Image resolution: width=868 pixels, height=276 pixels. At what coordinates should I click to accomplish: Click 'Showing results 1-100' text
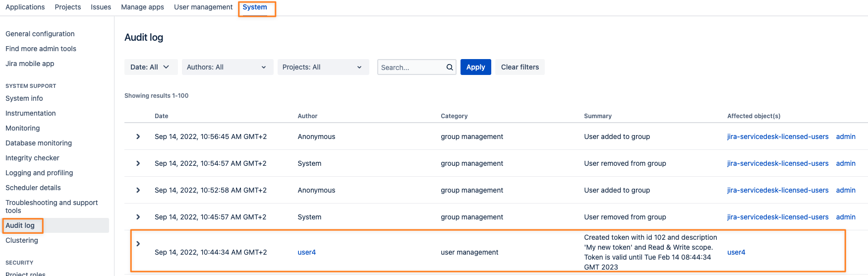(156, 96)
